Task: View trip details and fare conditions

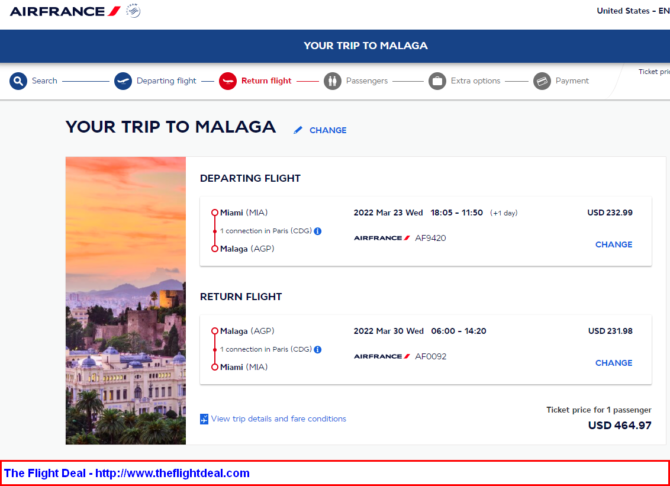Action: [279, 419]
